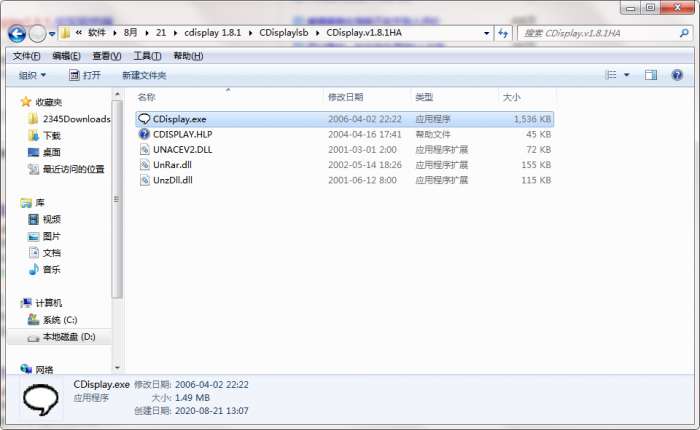Click the 2006-04-02 22:22 date of CDisplay.exe
Viewport: 700px width, 430px height.
click(365, 119)
